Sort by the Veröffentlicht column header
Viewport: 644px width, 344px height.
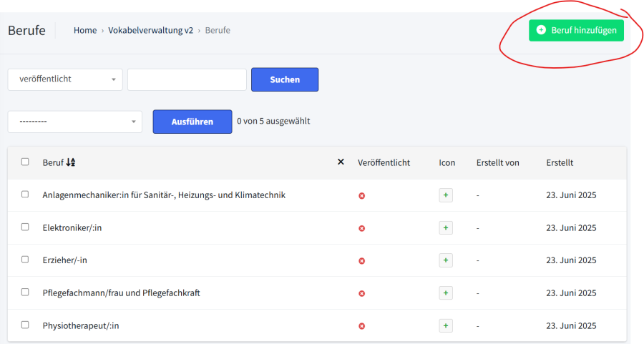tap(384, 163)
